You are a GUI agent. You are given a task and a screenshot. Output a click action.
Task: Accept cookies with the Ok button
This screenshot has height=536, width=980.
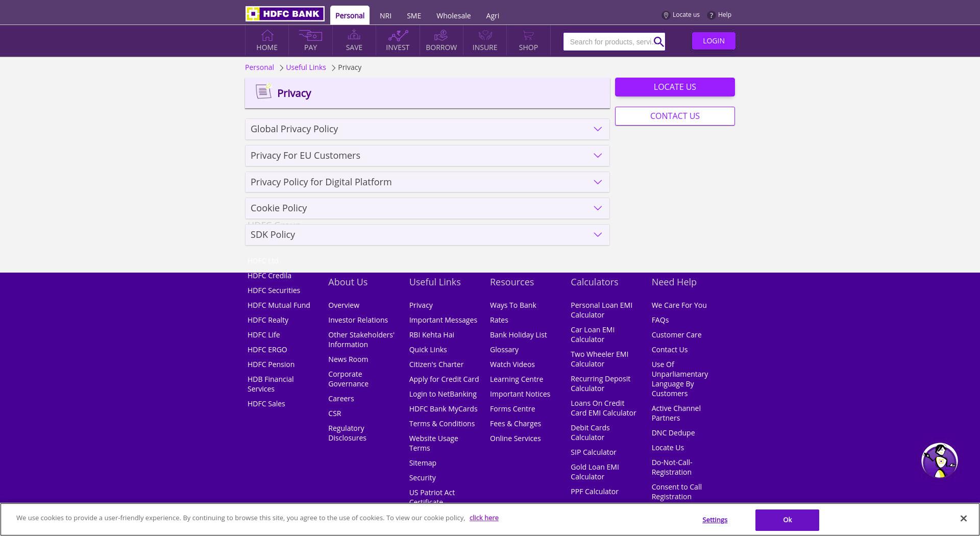[x=787, y=520]
